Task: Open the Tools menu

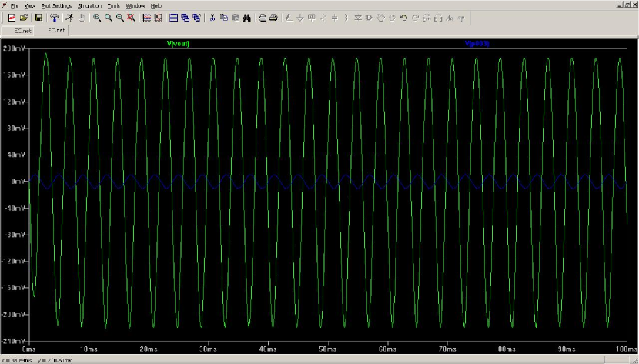Action: tap(114, 5)
